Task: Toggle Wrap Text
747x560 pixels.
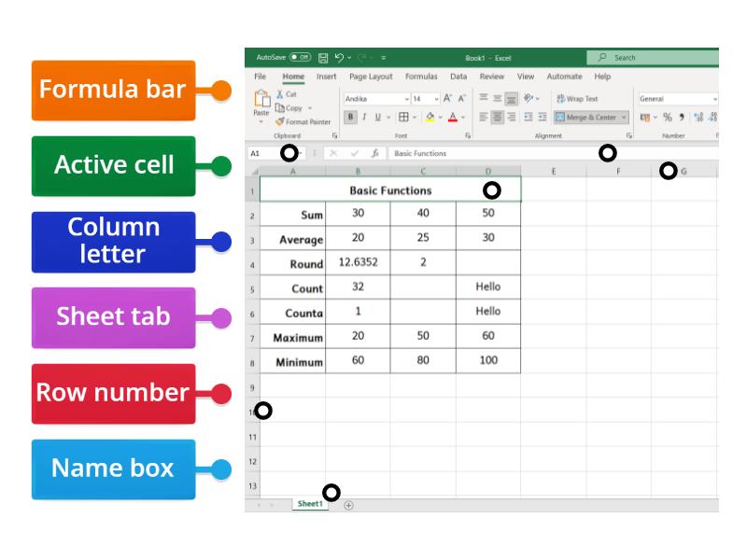Action: [577, 98]
